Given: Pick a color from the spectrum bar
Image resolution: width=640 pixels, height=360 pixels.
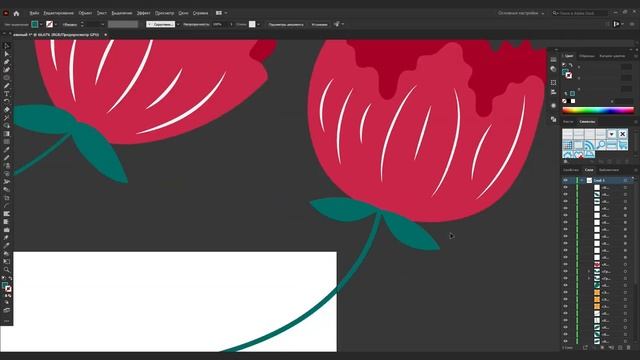Looking at the screenshot, I should point(598,110).
